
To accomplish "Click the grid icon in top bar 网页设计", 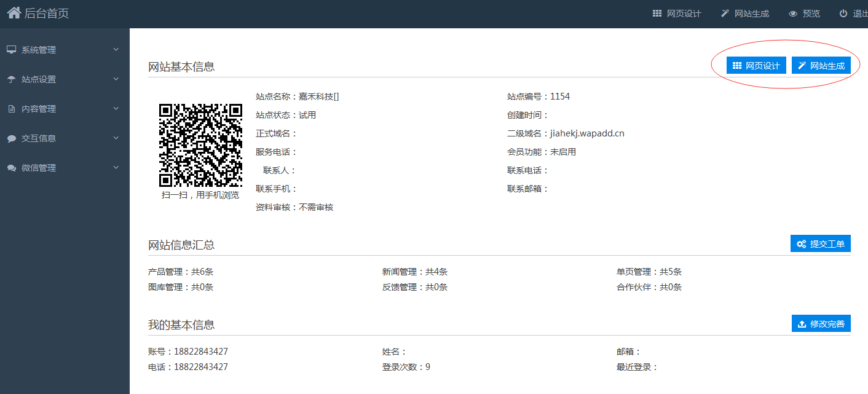I will 657,14.
